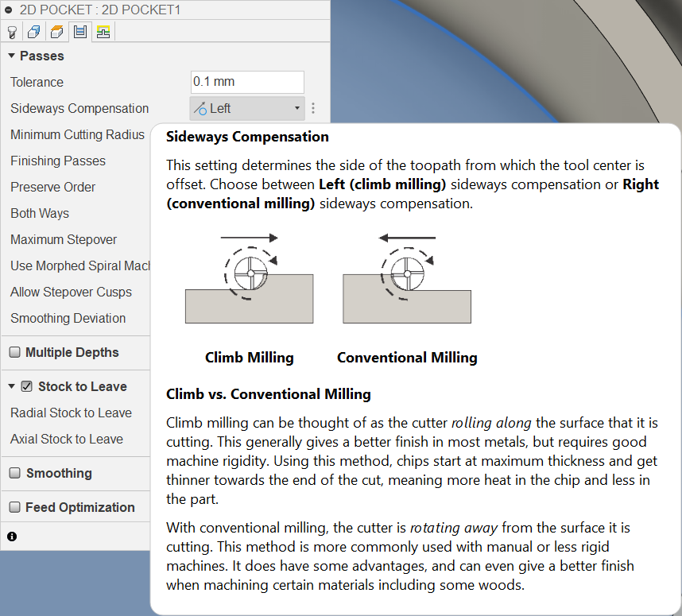Open the Tool tab
The width and height of the screenshot is (682, 616).
(12, 32)
